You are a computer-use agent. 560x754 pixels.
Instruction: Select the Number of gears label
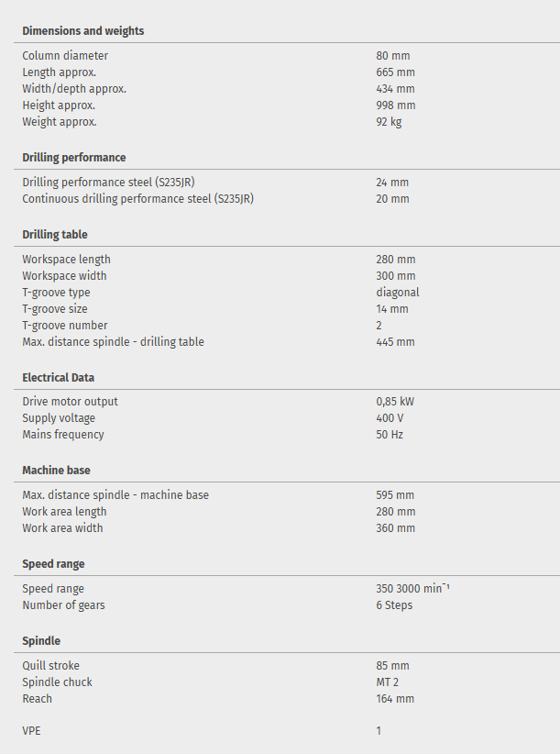tap(63, 605)
